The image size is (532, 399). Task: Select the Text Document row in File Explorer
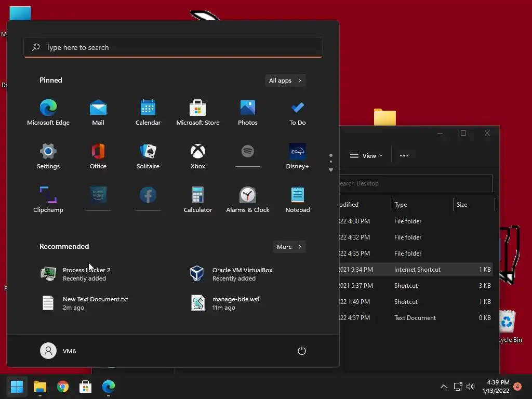click(x=416, y=318)
